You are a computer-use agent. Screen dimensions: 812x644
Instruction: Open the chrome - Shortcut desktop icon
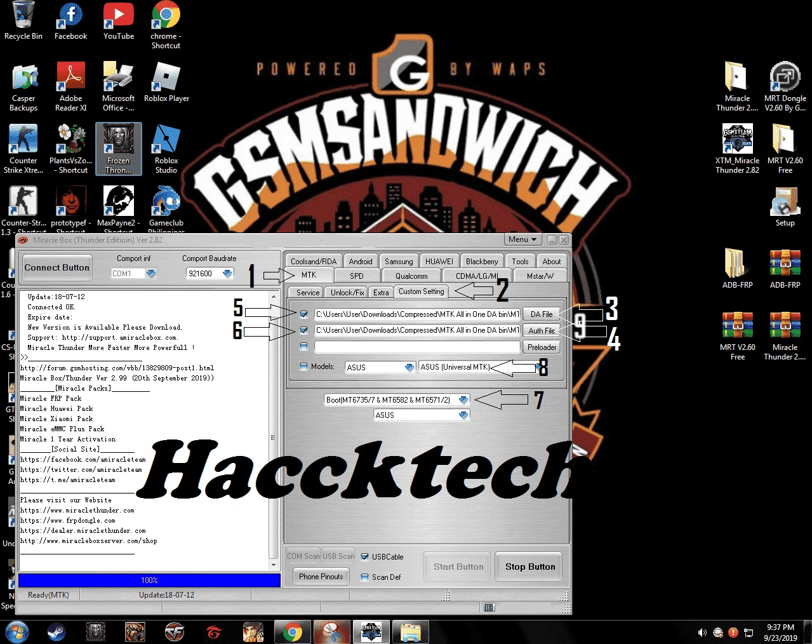(166, 25)
